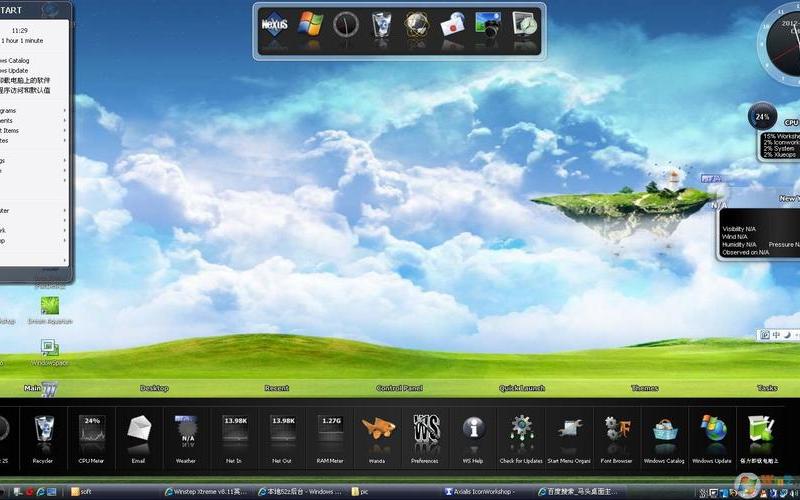Open the WindowSpace desktop shortcut
This screenshot has width=800, height=500.
(50, 352)
